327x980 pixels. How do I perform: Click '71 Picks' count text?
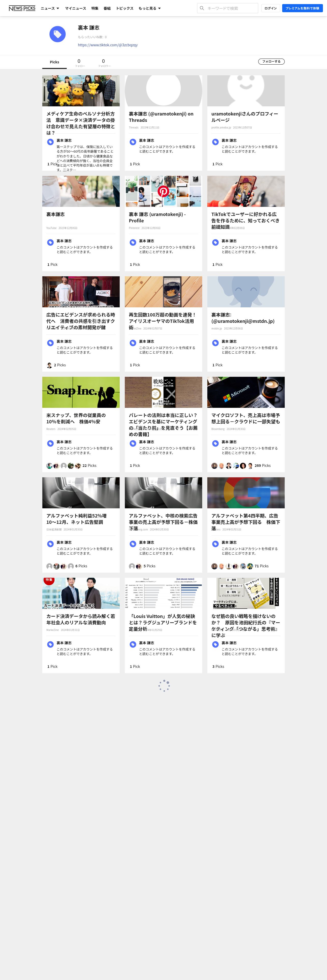262,566
